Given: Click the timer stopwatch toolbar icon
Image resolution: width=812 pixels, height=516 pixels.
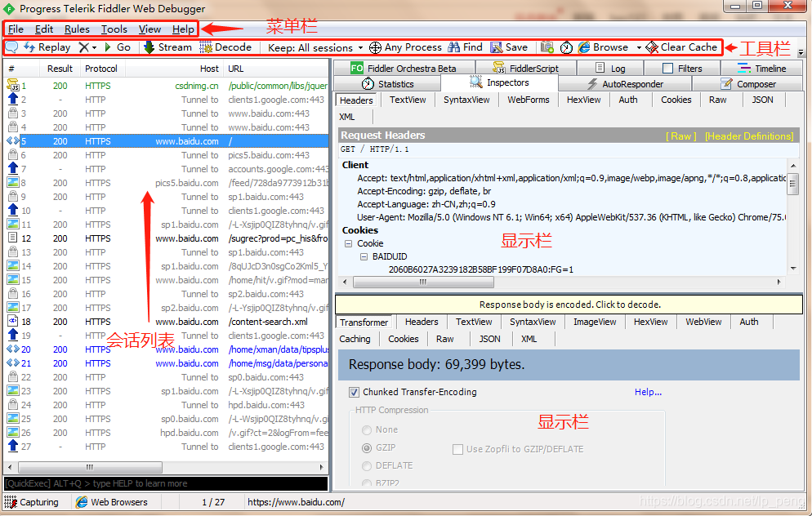Looking at the screenshot, I should coord(566,47).
